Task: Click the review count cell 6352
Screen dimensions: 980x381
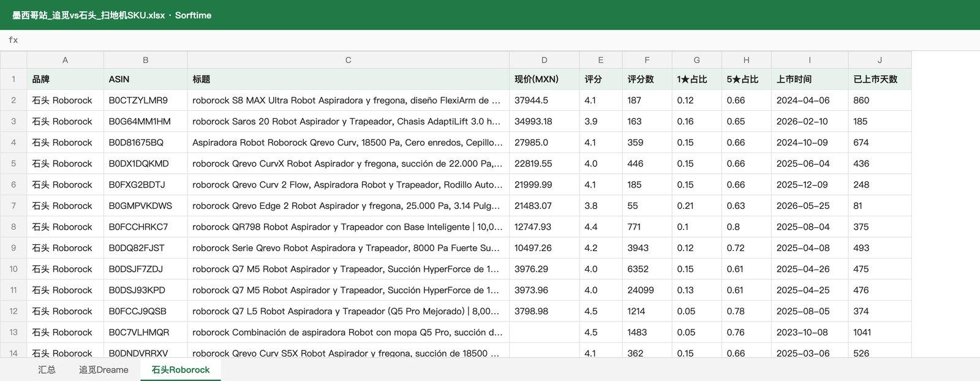Action: 647,269
